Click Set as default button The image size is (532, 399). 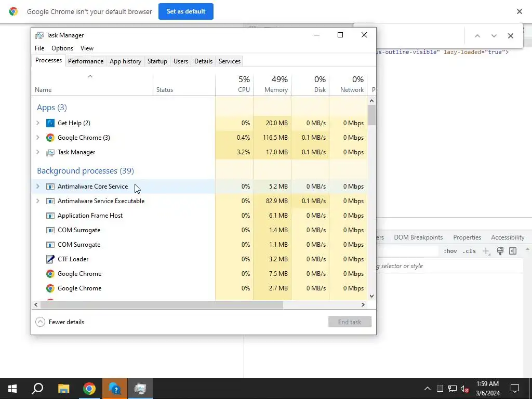186,11
